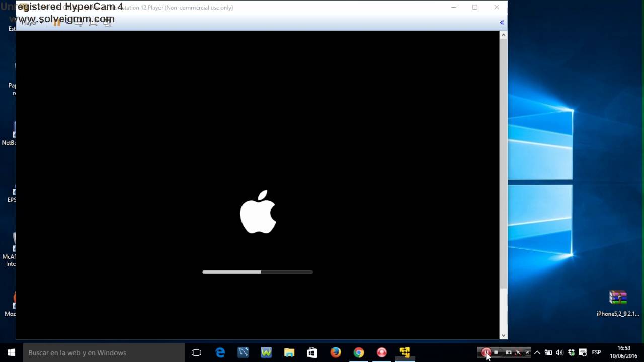Open Task View from the taskbar
Image resolution: width=644 pixels, height=362 pixels.
197,353
